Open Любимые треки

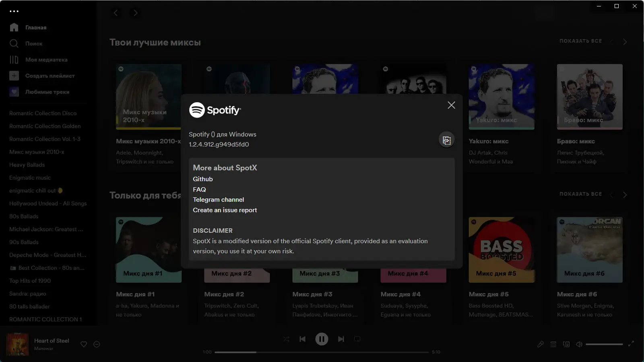coord(39,92)
